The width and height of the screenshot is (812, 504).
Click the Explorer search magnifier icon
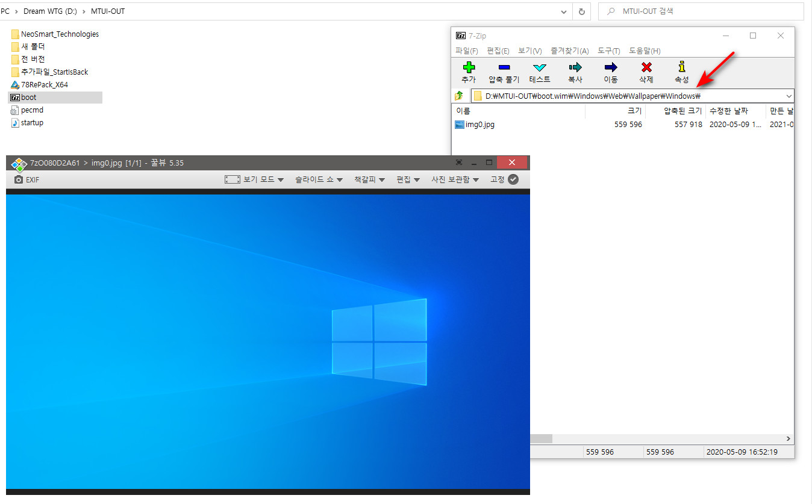tap(611, 11)
